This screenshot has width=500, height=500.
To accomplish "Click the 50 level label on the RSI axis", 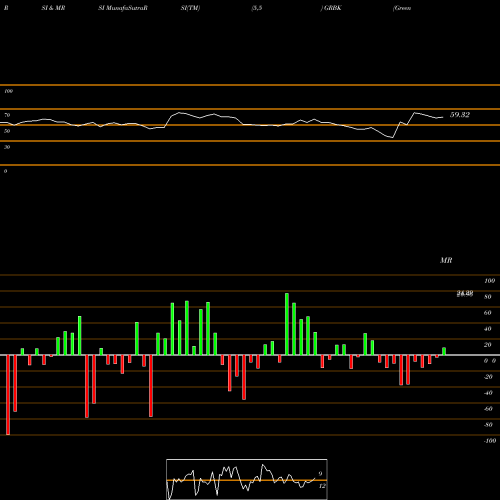I will point(7,131).
